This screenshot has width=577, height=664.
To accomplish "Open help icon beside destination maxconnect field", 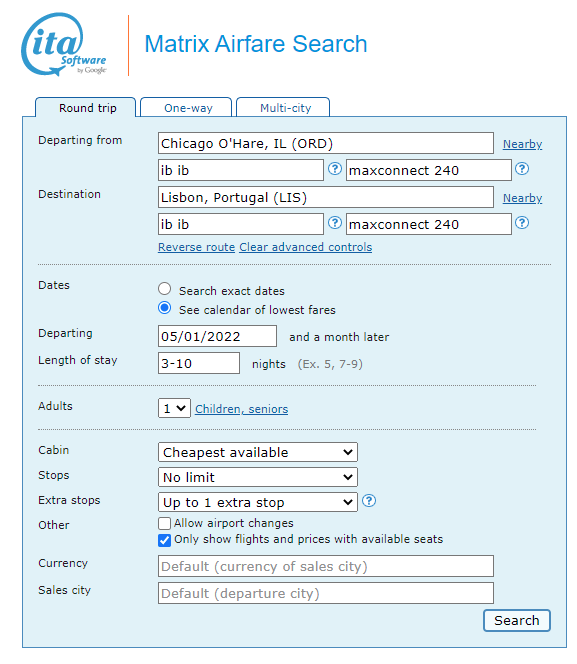I will (x=522, y=223).
